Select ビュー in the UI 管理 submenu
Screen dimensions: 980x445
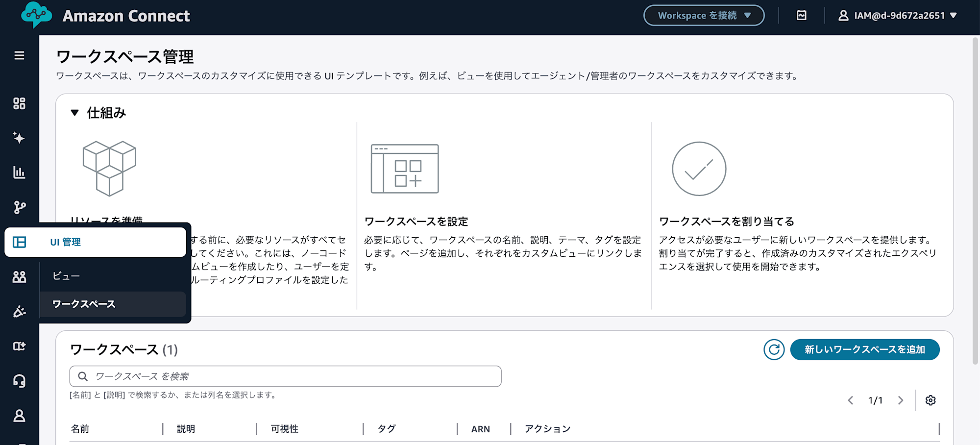(x=66, y=276)
